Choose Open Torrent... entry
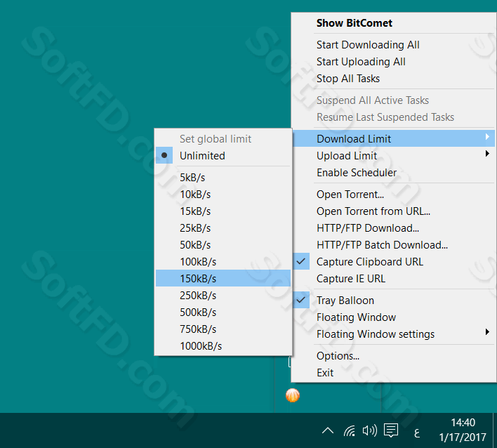This screenshot has width=497, height=448. (393, 194)
